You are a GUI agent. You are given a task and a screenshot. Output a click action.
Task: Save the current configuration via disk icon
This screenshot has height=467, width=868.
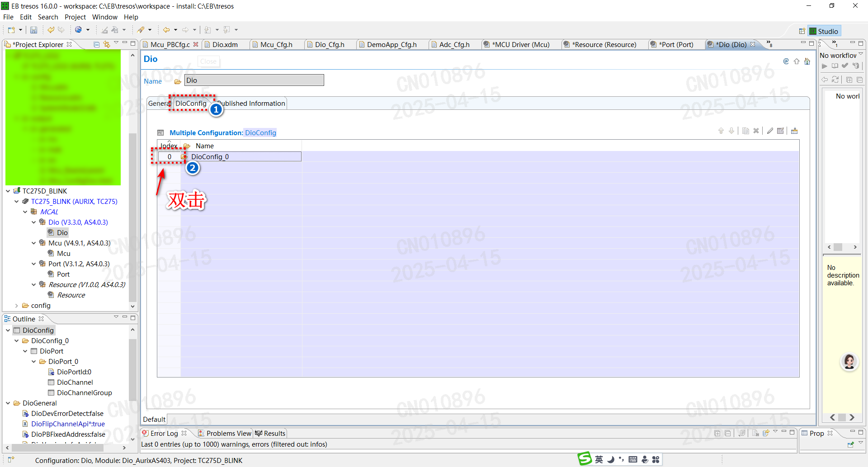point(33,30)
